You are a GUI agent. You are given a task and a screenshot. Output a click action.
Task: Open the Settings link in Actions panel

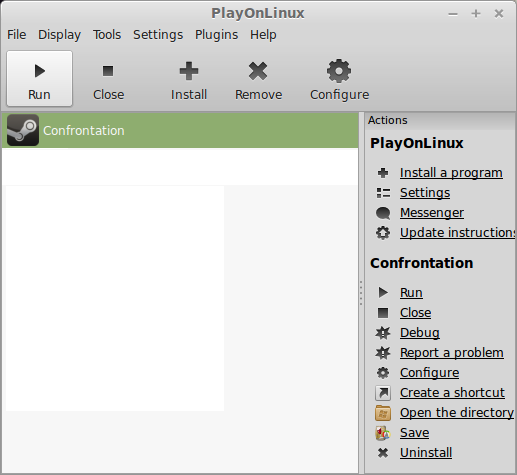pyautogui.click(x=425, y=193)
